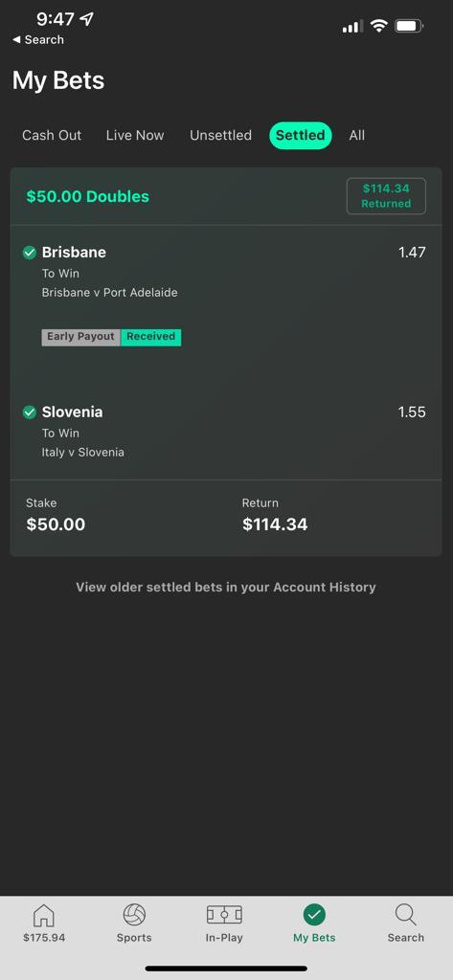The image size is (453, 980).
Task: Tap the back arrow next to Search
Action: click(16, 40)
